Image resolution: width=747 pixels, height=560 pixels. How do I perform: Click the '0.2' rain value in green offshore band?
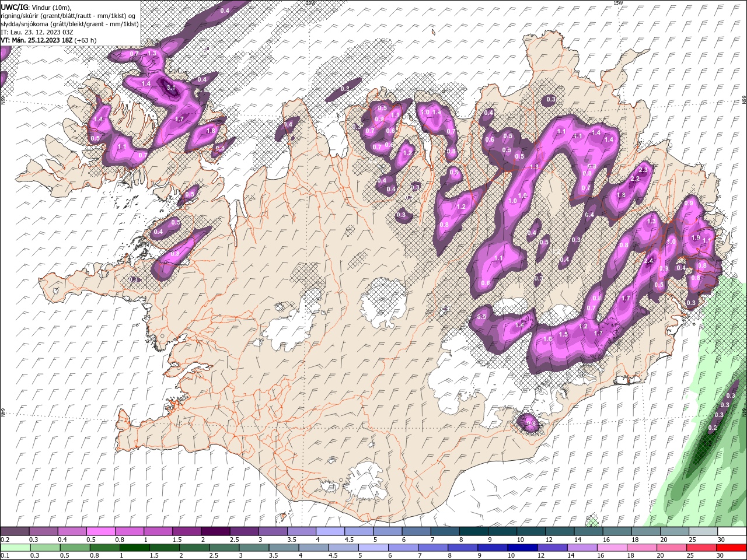point(712,428)
